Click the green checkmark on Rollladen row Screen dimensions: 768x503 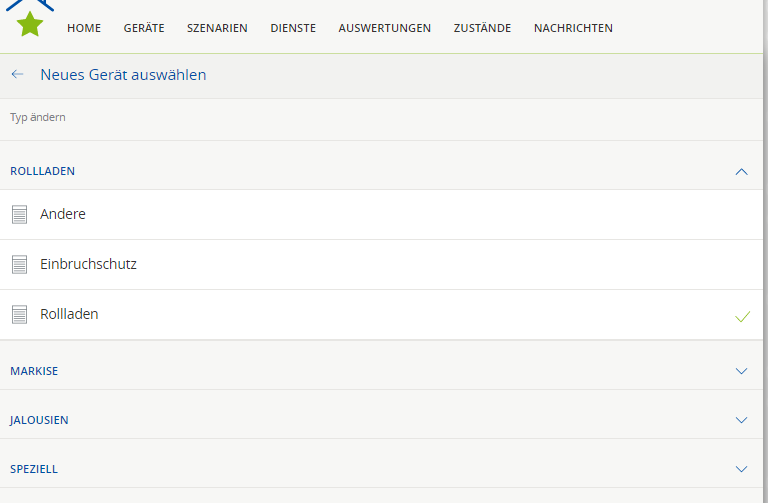(x=742, y=316)
